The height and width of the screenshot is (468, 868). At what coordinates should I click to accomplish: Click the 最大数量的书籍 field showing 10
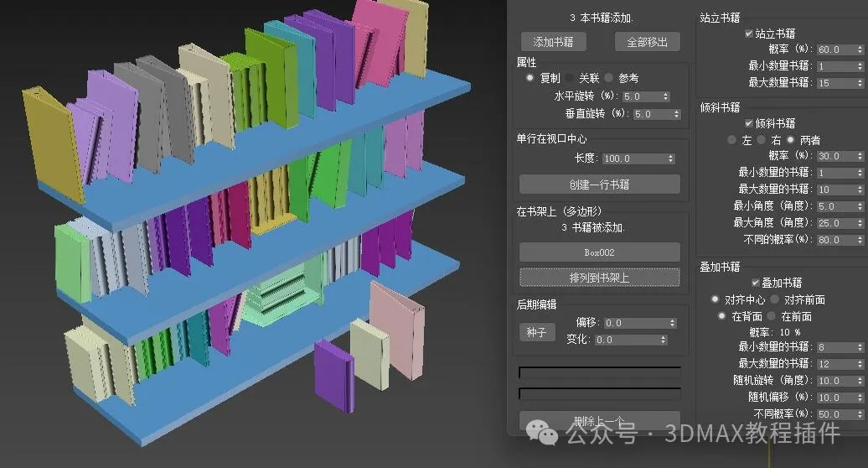click(x=836, y=190)
